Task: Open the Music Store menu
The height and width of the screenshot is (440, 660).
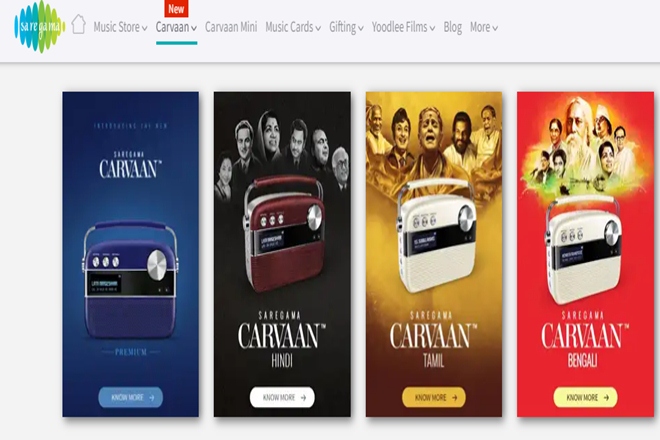Action: click(x=120, y=27)
